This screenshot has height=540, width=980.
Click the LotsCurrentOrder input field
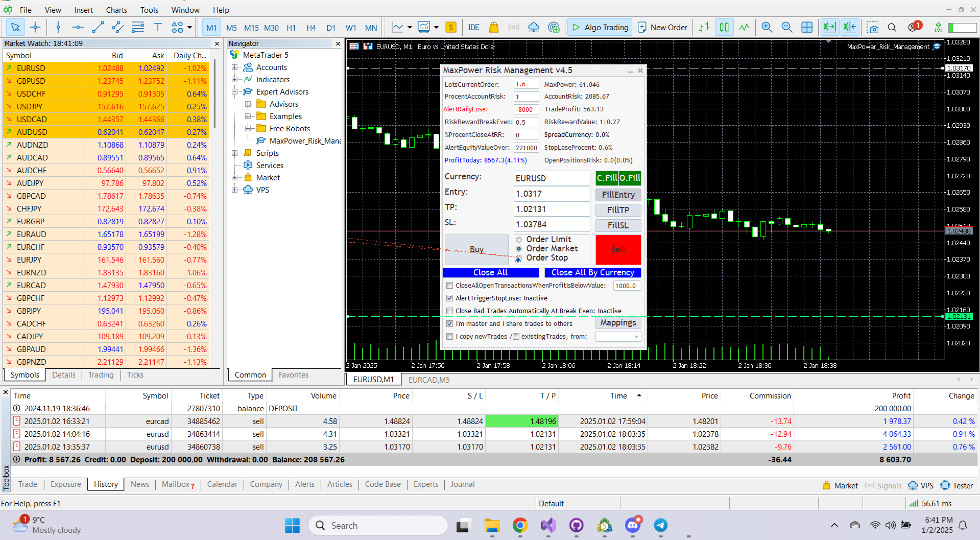(526, 84)
